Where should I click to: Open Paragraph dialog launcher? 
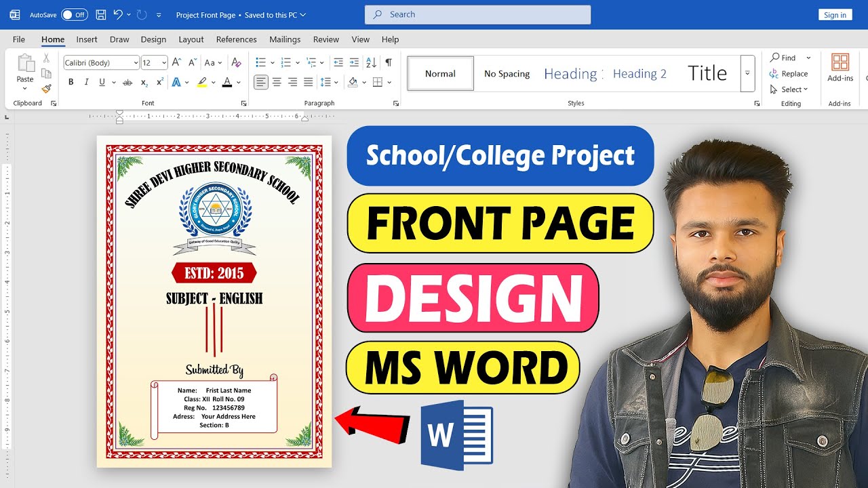point(396,103)
